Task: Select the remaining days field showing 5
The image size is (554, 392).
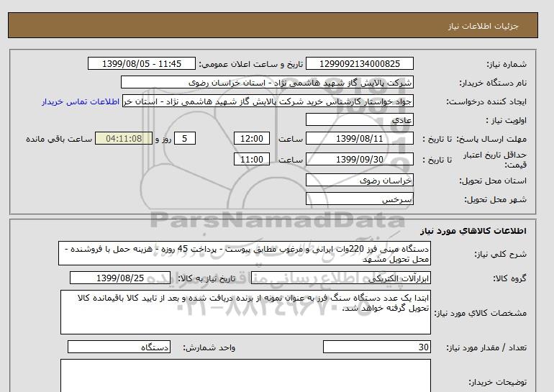Action: click(185, 139)
